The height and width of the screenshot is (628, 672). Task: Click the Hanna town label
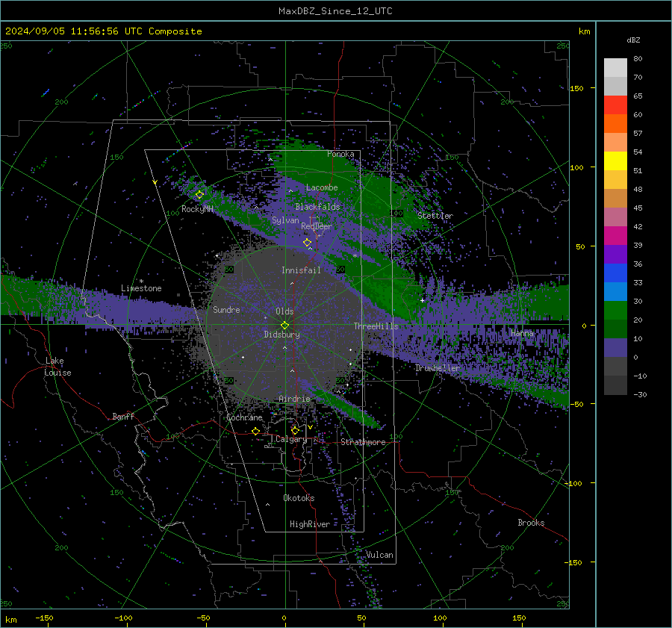pos(522,333)
